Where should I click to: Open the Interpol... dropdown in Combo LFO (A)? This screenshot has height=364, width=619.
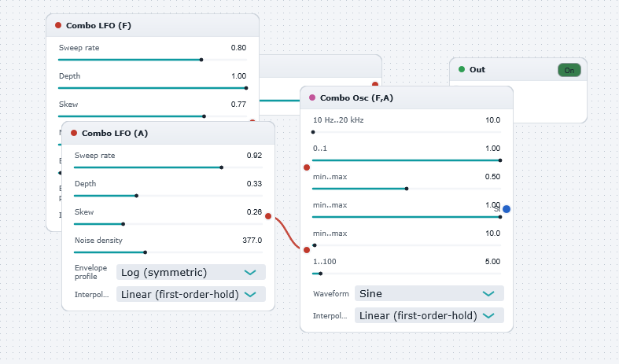pos(190,295)
